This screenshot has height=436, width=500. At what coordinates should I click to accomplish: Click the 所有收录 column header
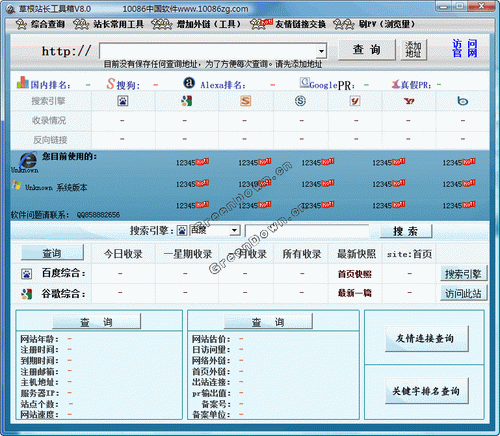click(x=302, y=254)
